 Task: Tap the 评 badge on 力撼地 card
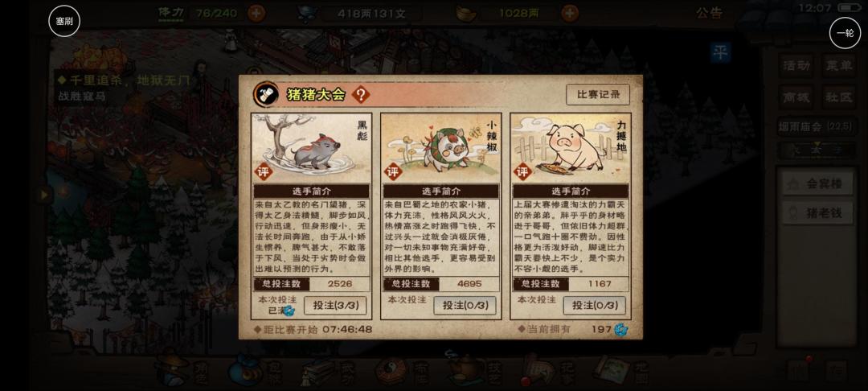(522, 171)
